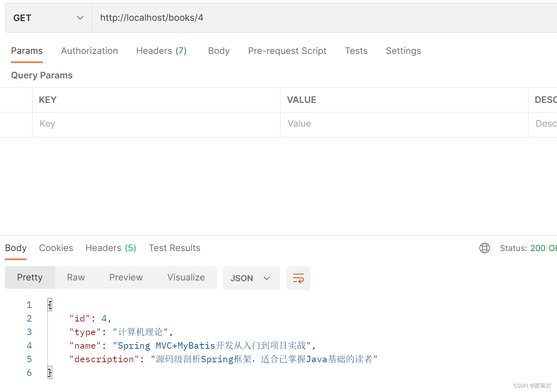Open the Test Results tab
Screen dimensions: 557x392
pyautogui.click(x=174, y=248)
